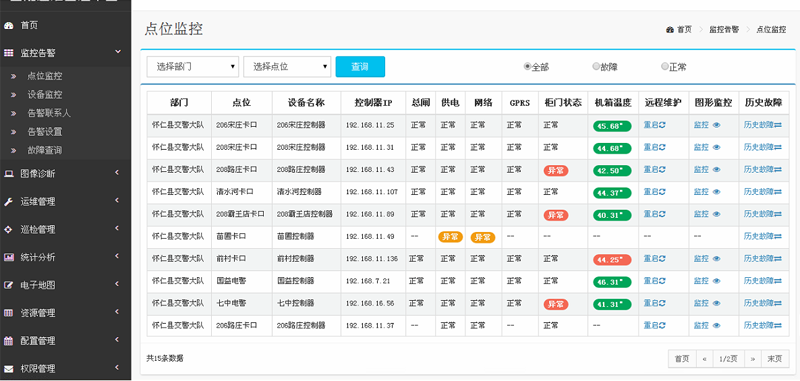Open 监控 eye icon for 清水河控制器
800x381 pixels.
(716, 192)
